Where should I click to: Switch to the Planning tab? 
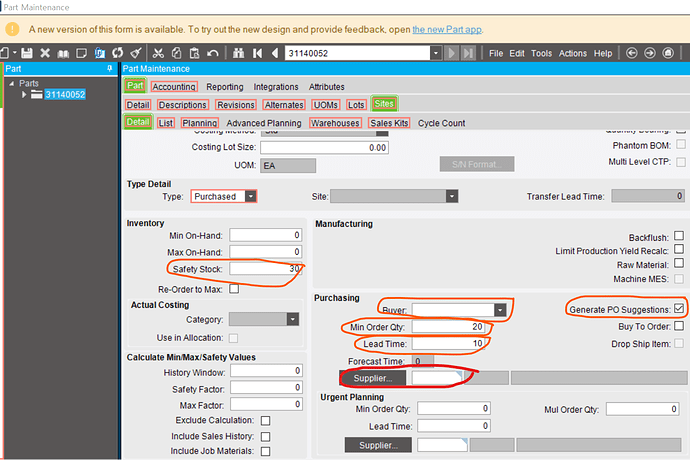[200, 123]
